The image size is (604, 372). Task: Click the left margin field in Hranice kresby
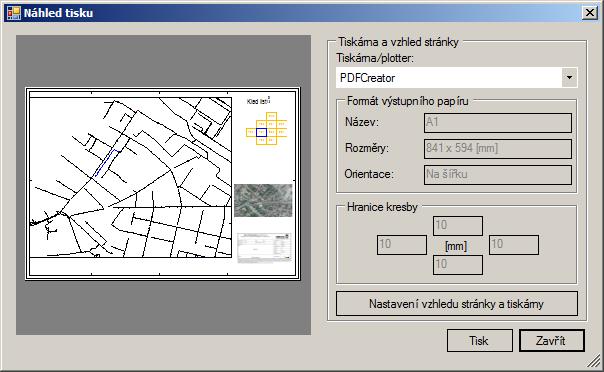tap(402, 245)
